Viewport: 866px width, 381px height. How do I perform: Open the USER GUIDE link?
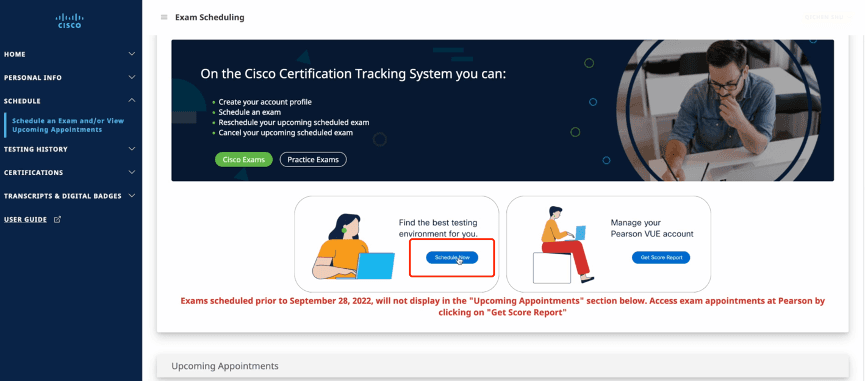(x=25, y=219)
